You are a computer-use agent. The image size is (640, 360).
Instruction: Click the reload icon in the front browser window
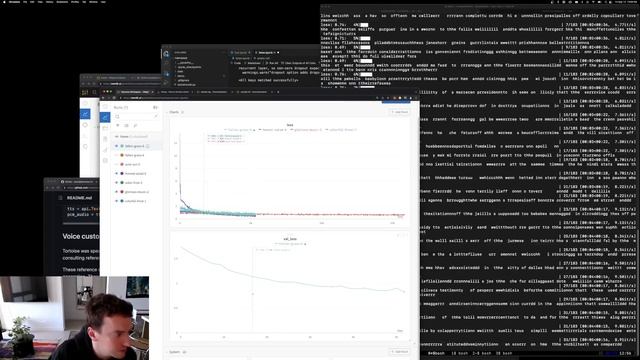point(115,98)
